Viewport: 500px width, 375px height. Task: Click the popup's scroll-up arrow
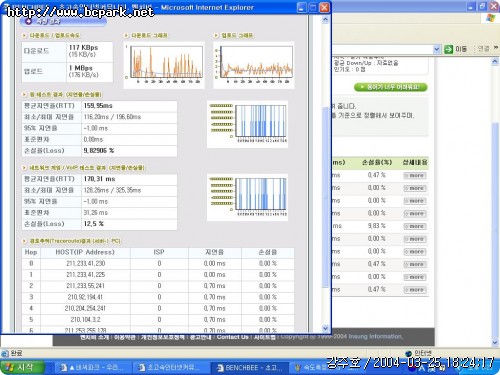[x=325, y=20]
